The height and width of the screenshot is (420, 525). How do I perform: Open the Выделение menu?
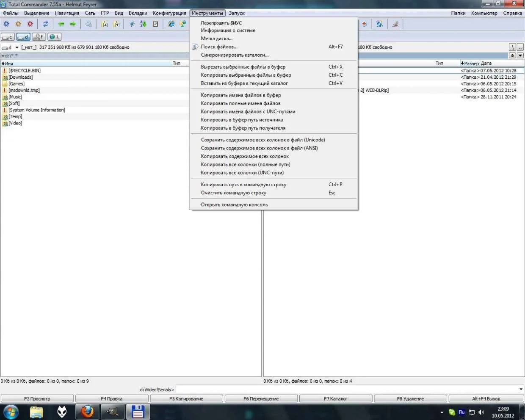click(x=37, y=13)
